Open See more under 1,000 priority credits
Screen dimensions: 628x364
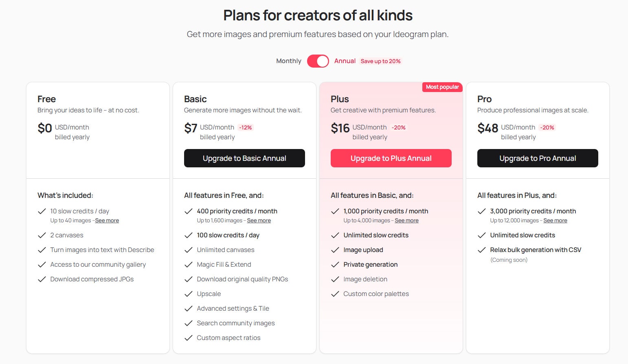coord(407,220)
